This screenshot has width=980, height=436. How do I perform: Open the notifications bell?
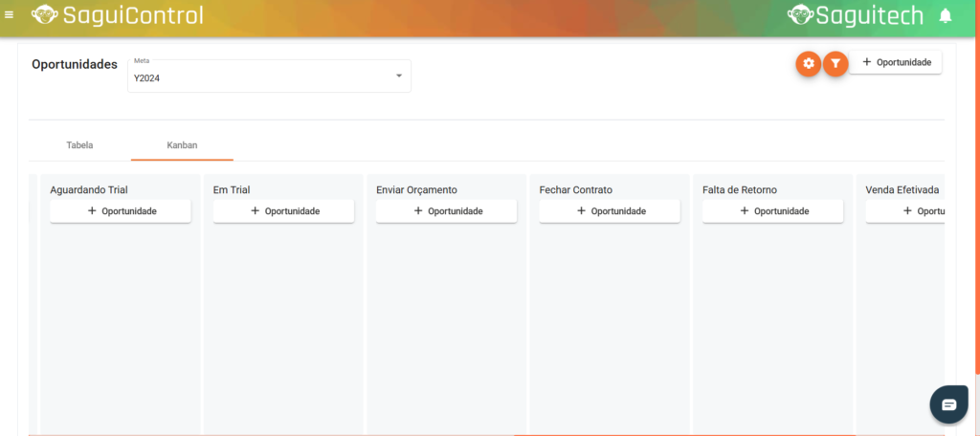[x=946, y=15]
